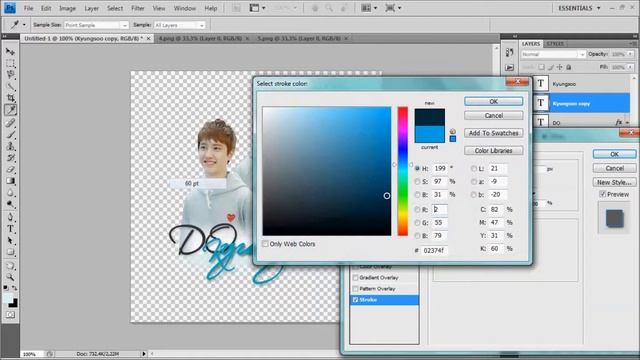Select the Pen tool

pyautogui.click(x=10, y=217)
